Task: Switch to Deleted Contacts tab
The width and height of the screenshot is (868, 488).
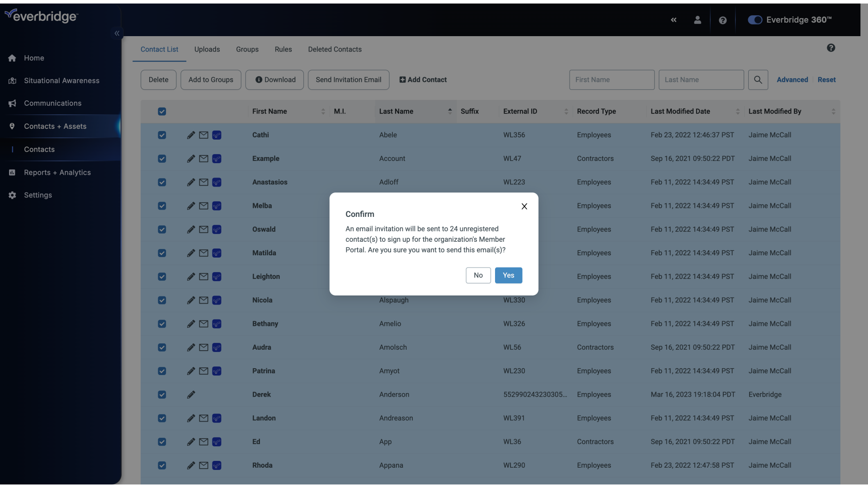Action: (x=335, y=49)
